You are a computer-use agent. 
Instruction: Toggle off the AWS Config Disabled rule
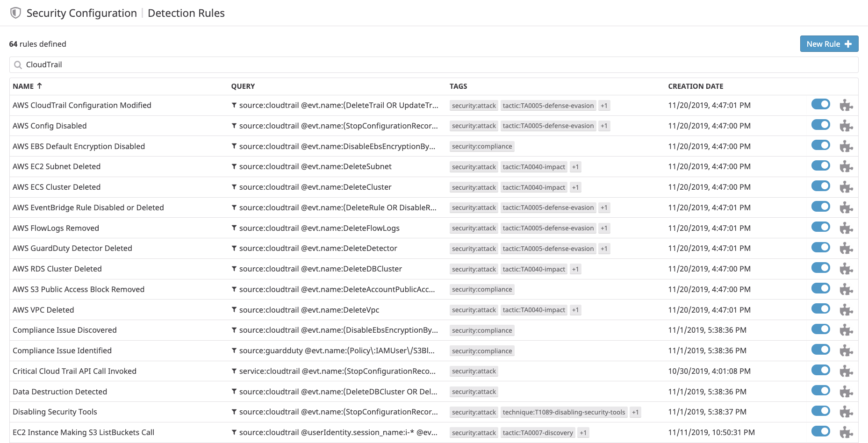pyautogui.click(x=820, y=125)
